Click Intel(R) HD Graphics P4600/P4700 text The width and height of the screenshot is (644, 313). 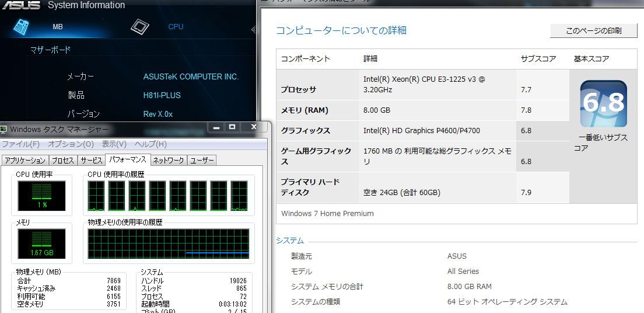click(422, 131)
